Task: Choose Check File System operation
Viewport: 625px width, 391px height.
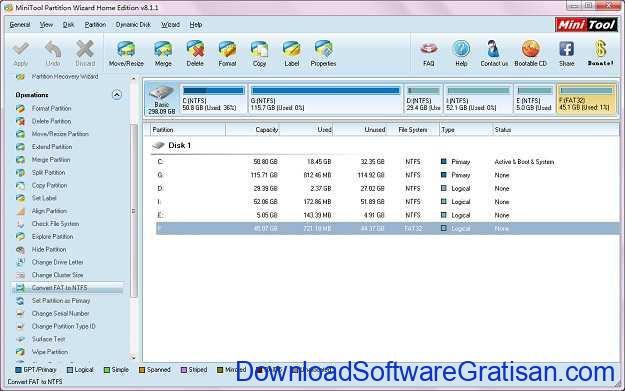Action: 55,224
